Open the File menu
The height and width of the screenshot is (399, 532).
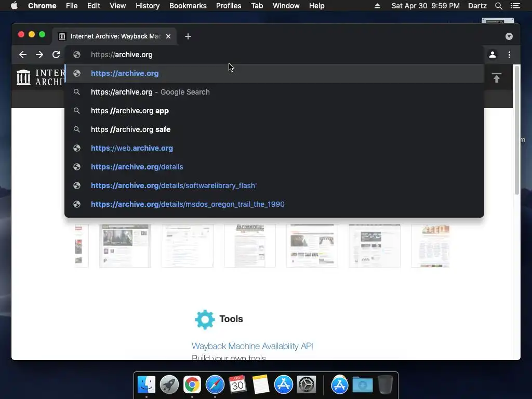(72, 6)
